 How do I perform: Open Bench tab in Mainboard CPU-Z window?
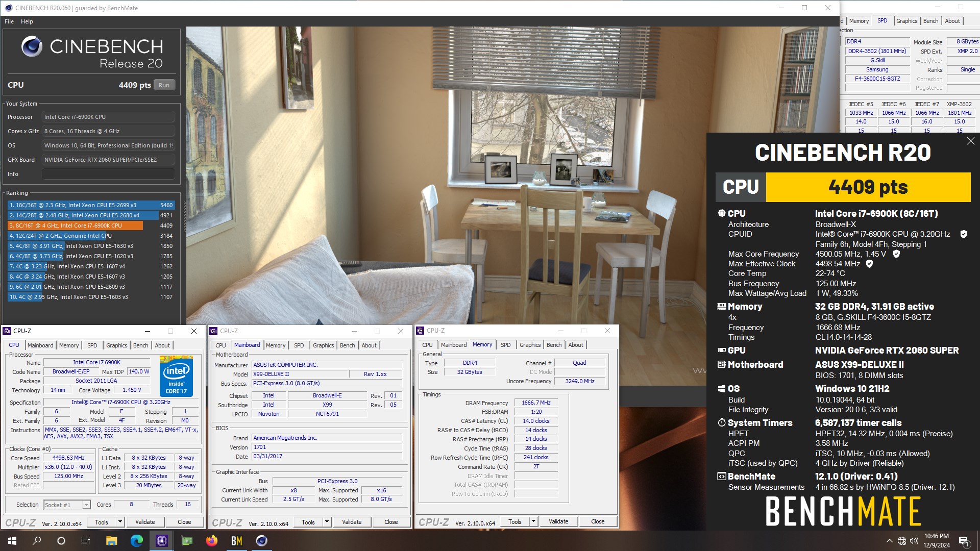click(347, 345)
